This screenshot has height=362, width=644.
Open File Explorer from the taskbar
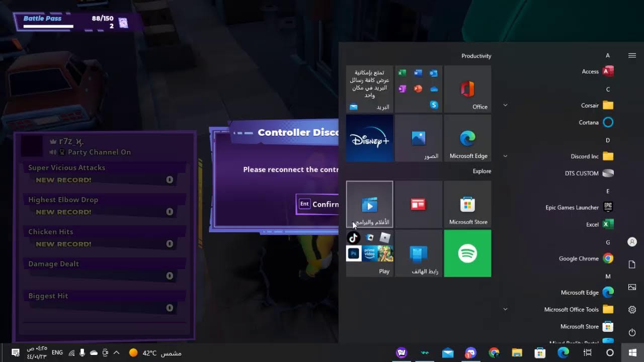[517, 352]
